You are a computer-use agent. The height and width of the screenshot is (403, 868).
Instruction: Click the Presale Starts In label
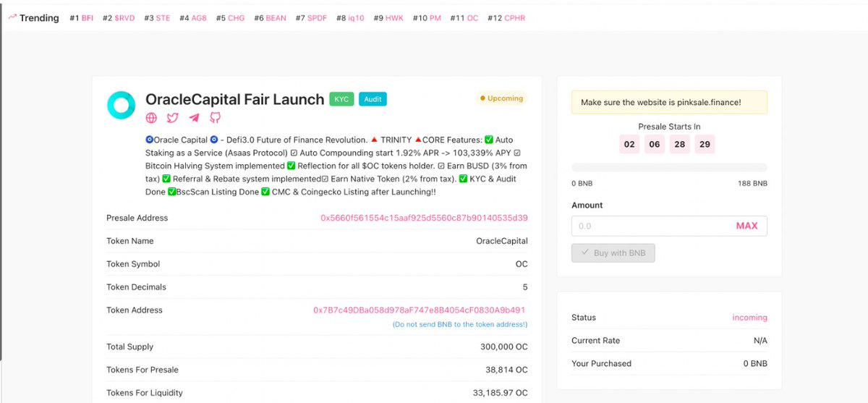tap(669, 127)
